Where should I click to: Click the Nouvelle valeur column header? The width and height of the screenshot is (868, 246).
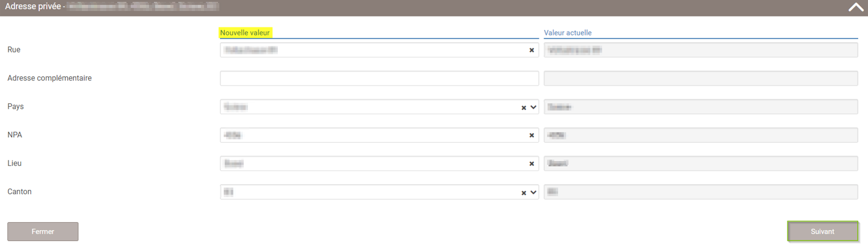tap(245, 32)
